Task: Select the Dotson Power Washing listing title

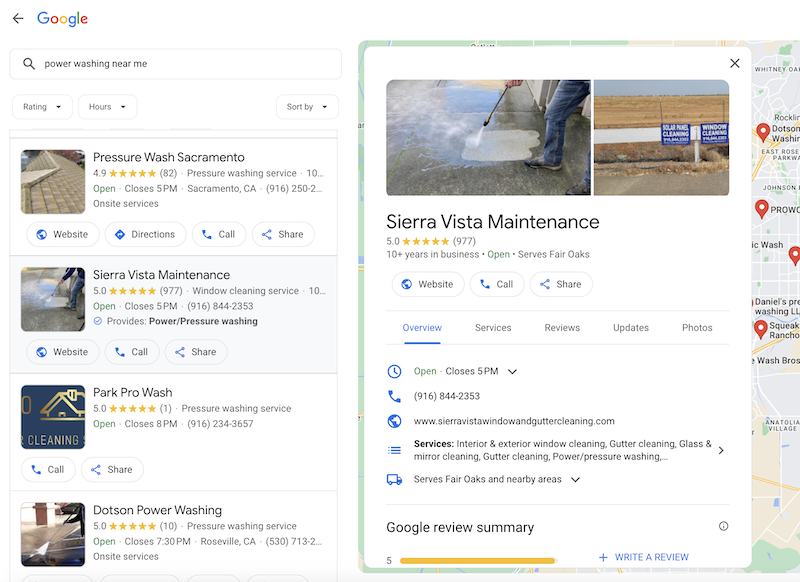Action: pos(157,510)
